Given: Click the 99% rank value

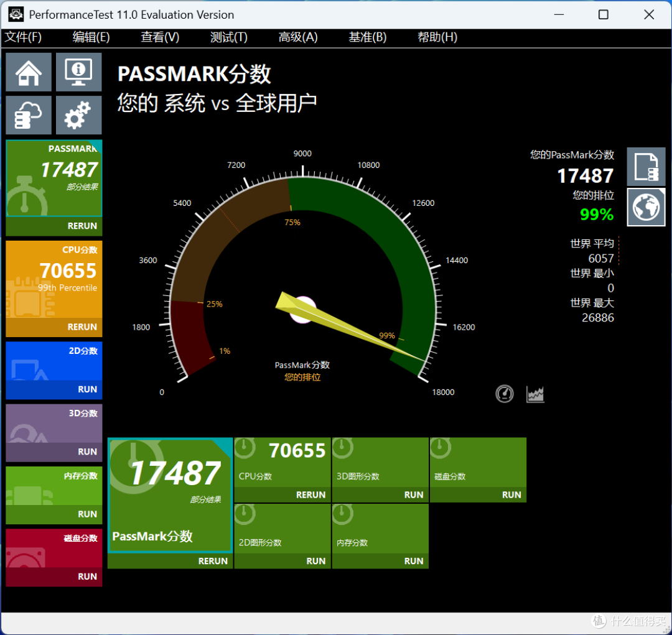Looking at the screenshot, I should (x=597, y=214).
